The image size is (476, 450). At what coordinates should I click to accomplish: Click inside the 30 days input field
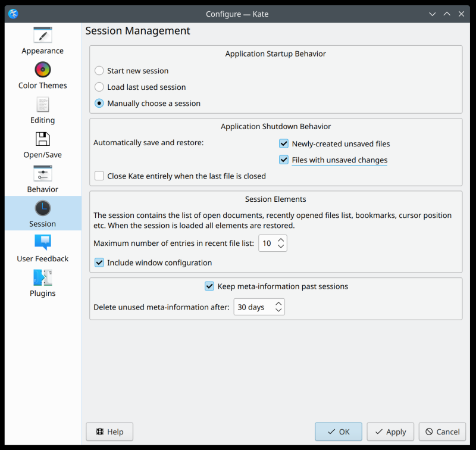point(252,307)
